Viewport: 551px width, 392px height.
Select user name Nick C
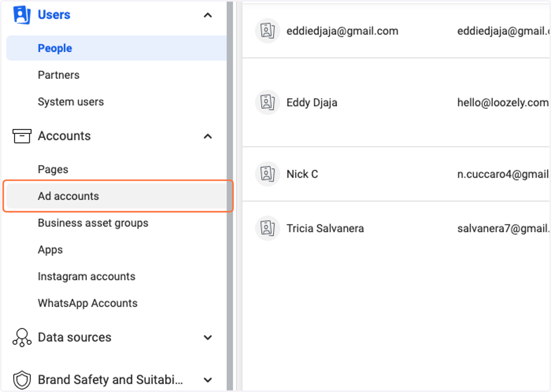(302, 174)
